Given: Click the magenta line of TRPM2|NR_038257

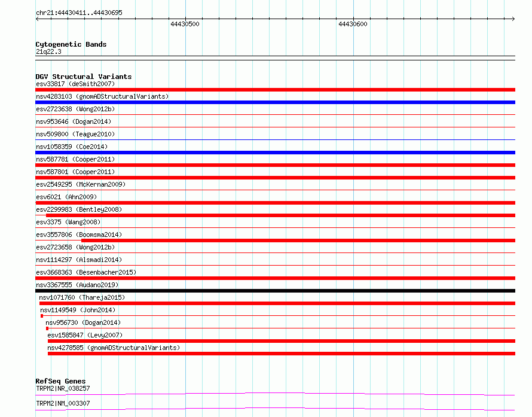Looking at the screenshot, I should [275, 394].
